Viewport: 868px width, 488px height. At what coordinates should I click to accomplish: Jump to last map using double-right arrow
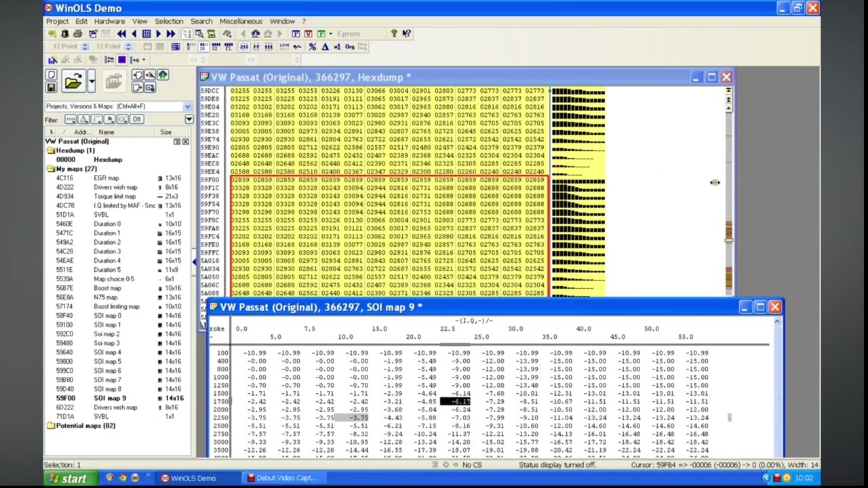(x=171, y=34)
